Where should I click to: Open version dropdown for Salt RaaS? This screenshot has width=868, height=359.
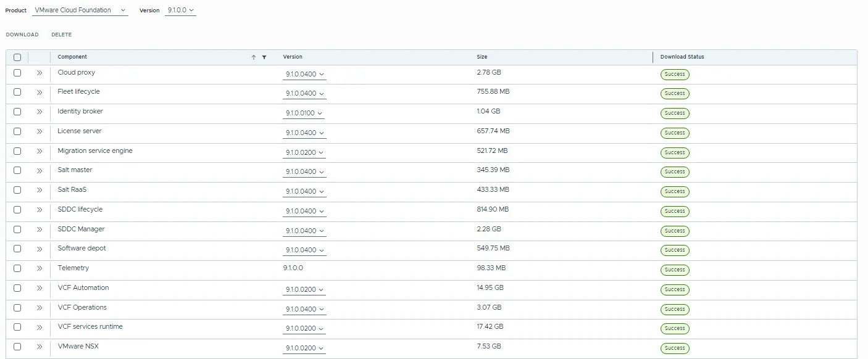click(304, 192)
